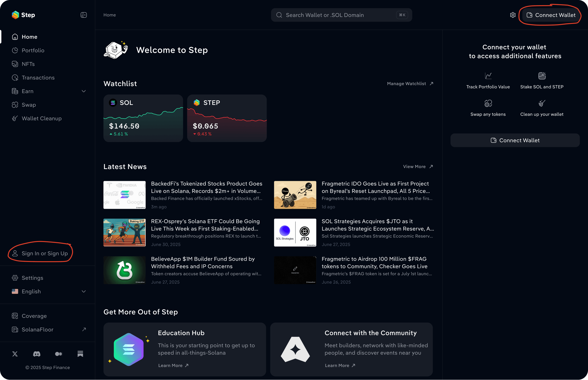Click the SOL token icon in watchlist
The height and width of the screenshot is (380, 588).
coord(113,103)
